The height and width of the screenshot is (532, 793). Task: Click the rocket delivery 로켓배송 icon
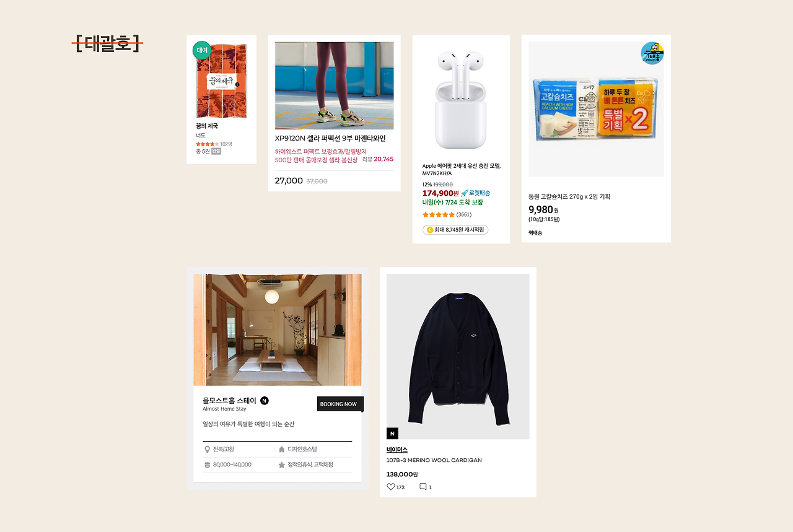coord(465,193)
